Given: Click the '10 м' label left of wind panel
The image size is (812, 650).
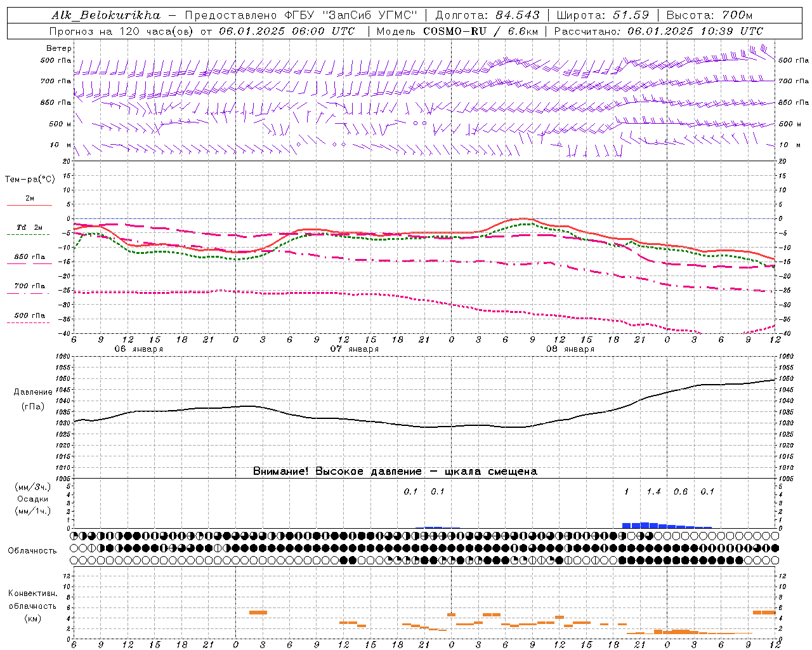Looking at the screenshot, I should [x=61, y=145].
